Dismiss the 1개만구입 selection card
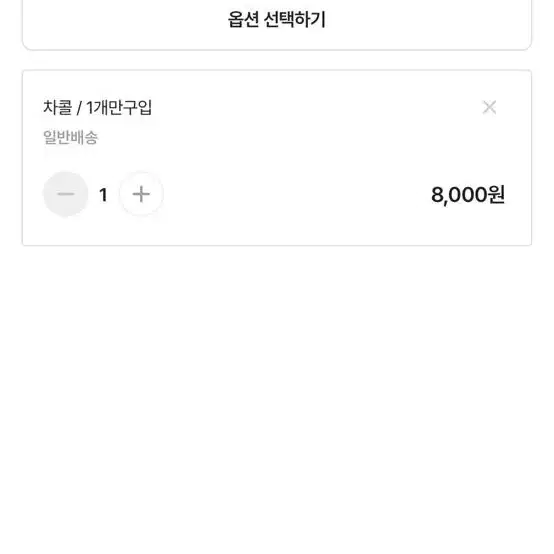This screenshot has width=554, height=554. [x=489, y=107]
